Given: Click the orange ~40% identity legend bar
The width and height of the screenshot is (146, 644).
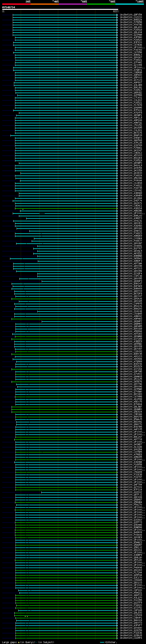Looking at the screenshot, I should point(45,4).
